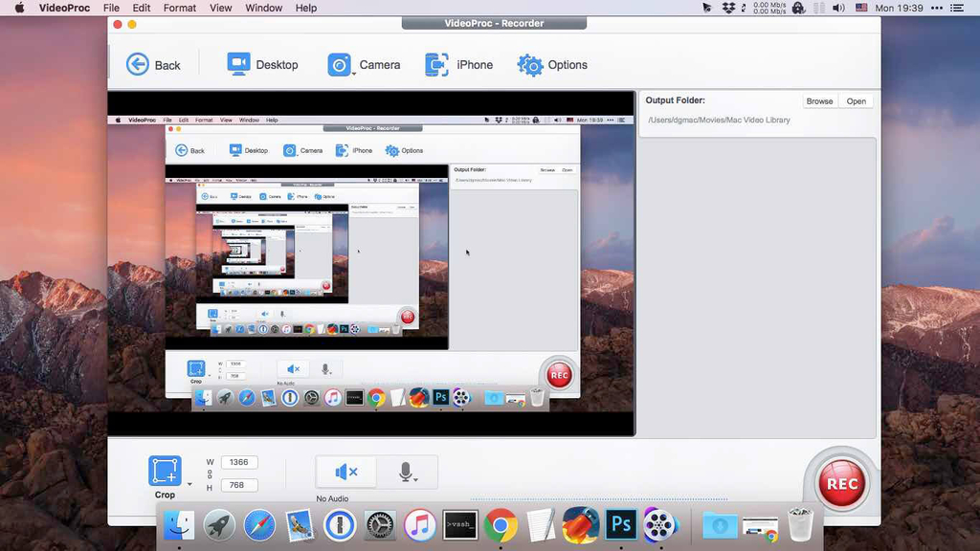
Task: Start recording with the red REC button
Action: click(842, 484)
